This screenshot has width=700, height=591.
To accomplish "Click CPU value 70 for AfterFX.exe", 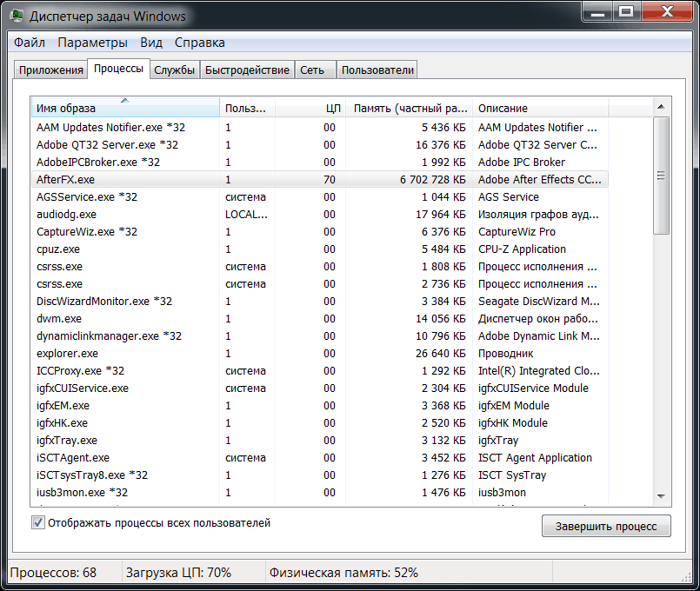I will (x=330, y=179).
